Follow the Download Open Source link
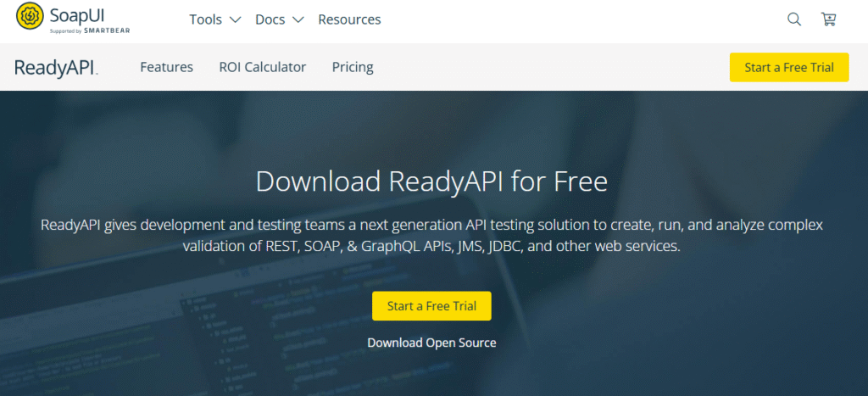Screen dimensions: 868x396 click(431, 343)
